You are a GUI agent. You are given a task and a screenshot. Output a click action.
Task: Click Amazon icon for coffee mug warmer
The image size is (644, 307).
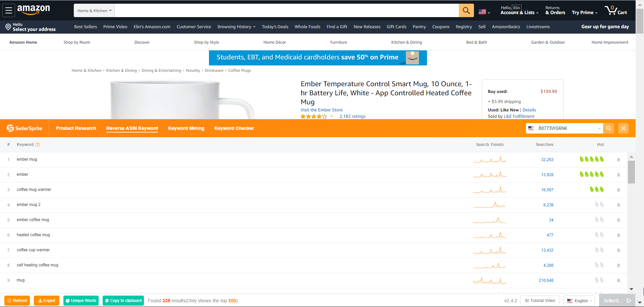pyautogui.click(x=619, y=190)
